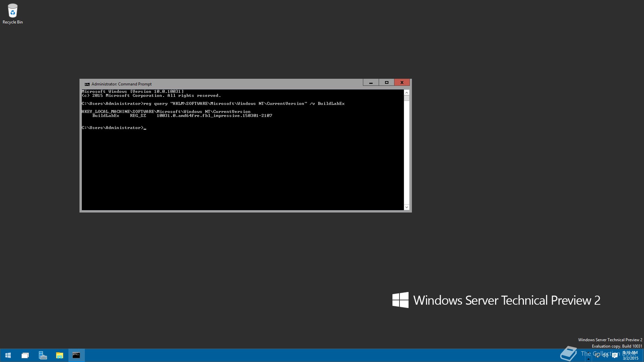Open the Recycle Bin desktop icon
The image size is (644, 362).
(13, 14)
